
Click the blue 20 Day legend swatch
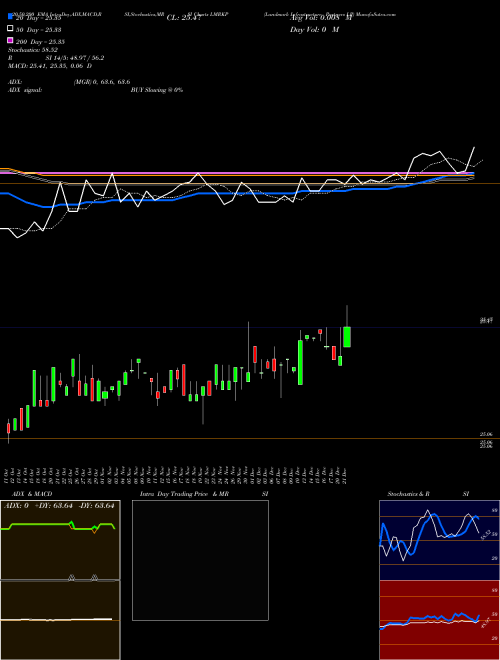point(10,16)
